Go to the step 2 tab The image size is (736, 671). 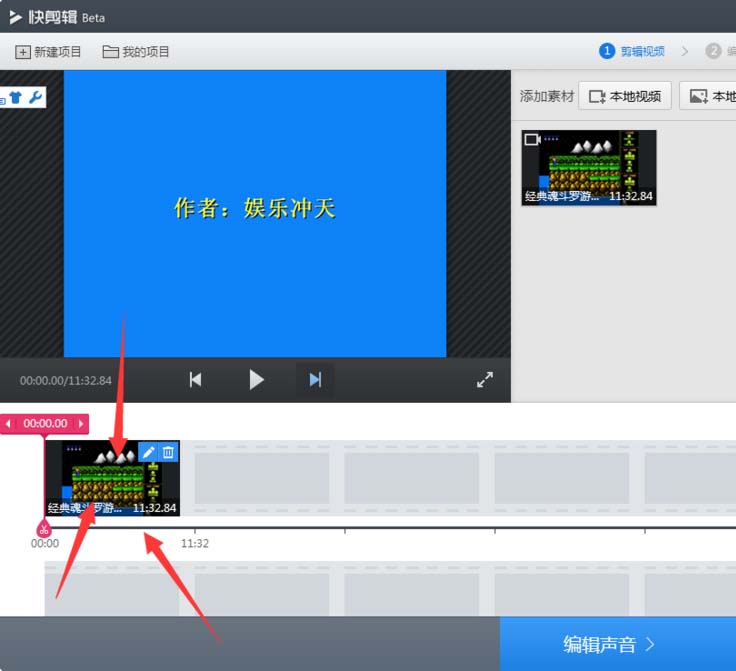point(720,51)
